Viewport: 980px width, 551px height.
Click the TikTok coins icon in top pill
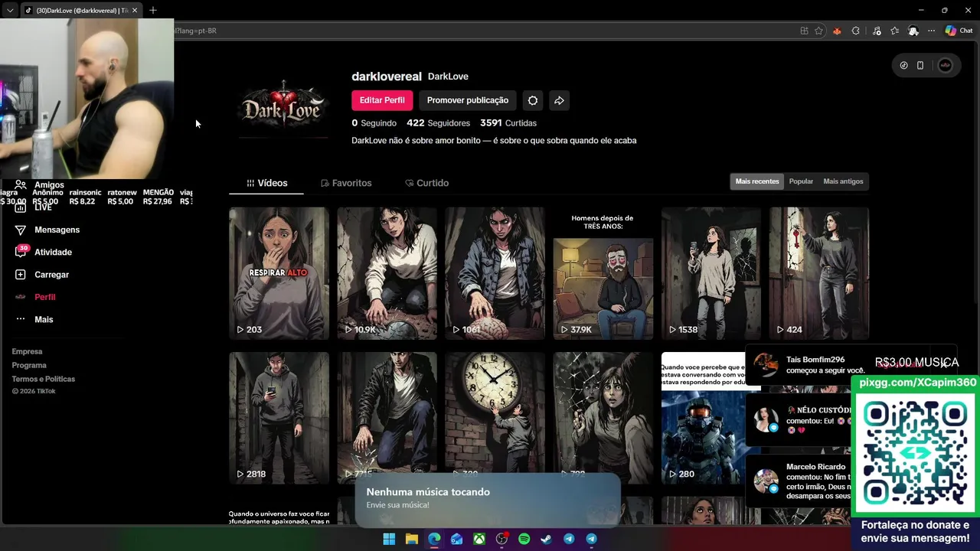tap(903, 65)
